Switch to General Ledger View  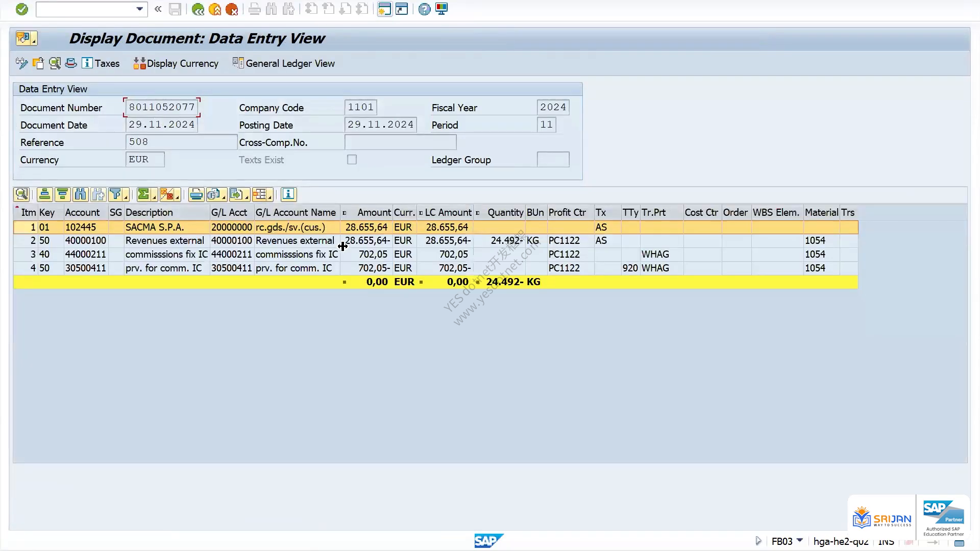click(284, 63)
